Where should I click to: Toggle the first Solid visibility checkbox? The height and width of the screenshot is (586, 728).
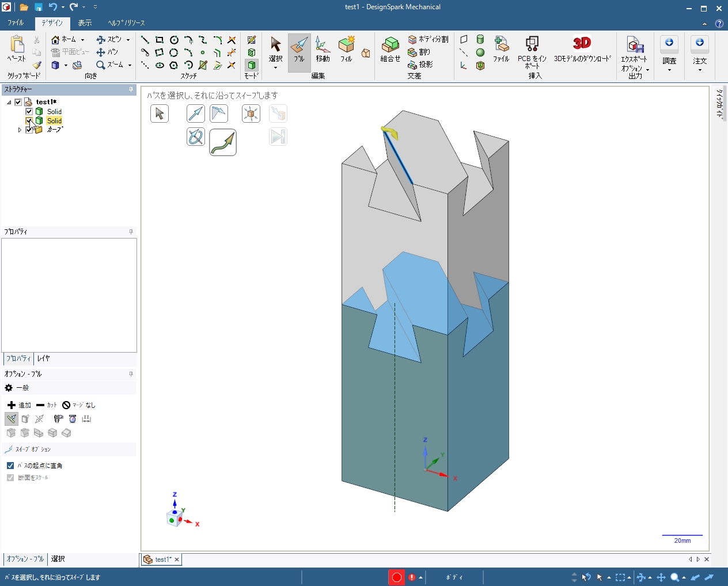(29, 111)
